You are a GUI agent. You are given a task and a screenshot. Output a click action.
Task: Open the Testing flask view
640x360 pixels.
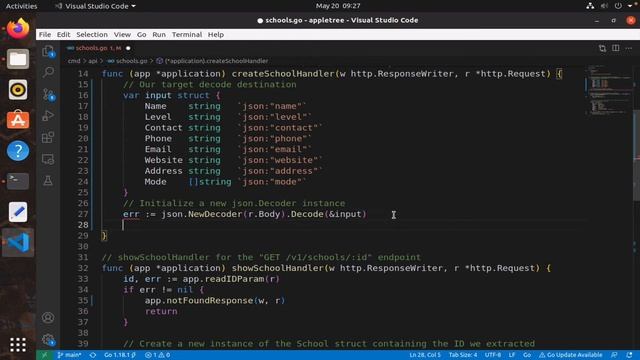click(x=48, y=180)
